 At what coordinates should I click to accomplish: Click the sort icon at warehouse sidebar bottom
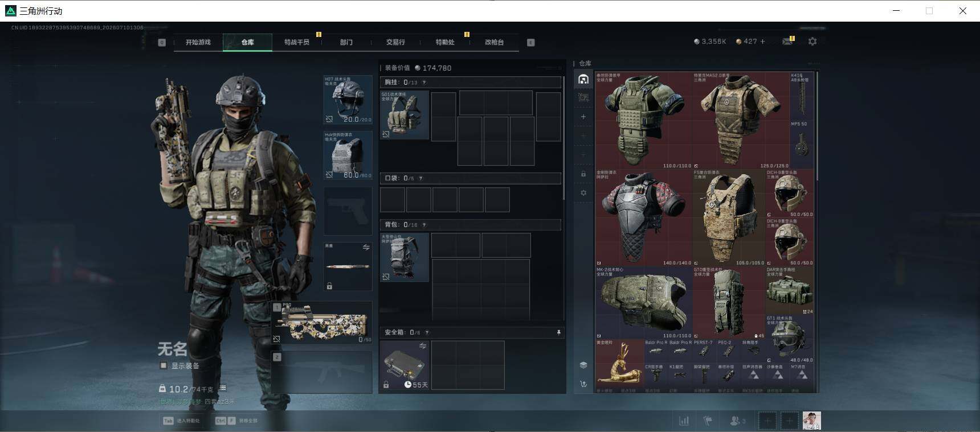(583, 384)
